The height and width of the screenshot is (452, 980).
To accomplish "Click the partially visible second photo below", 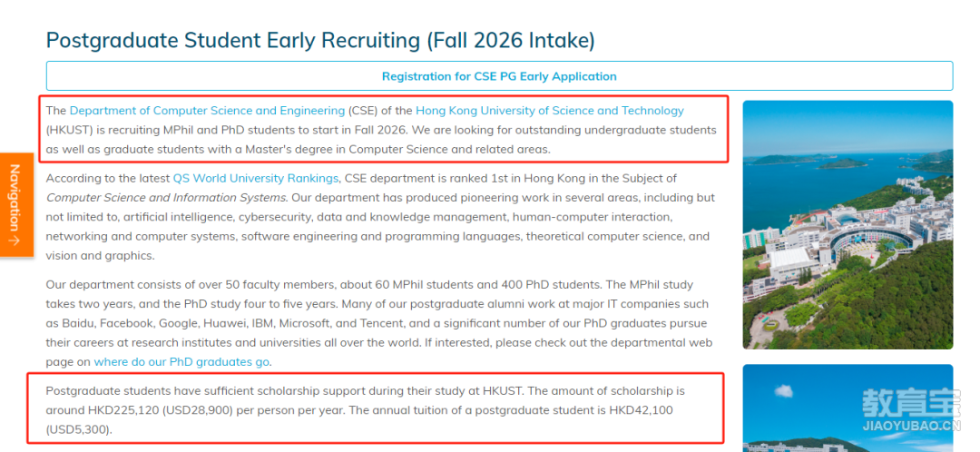I will [x=848, y=408].
